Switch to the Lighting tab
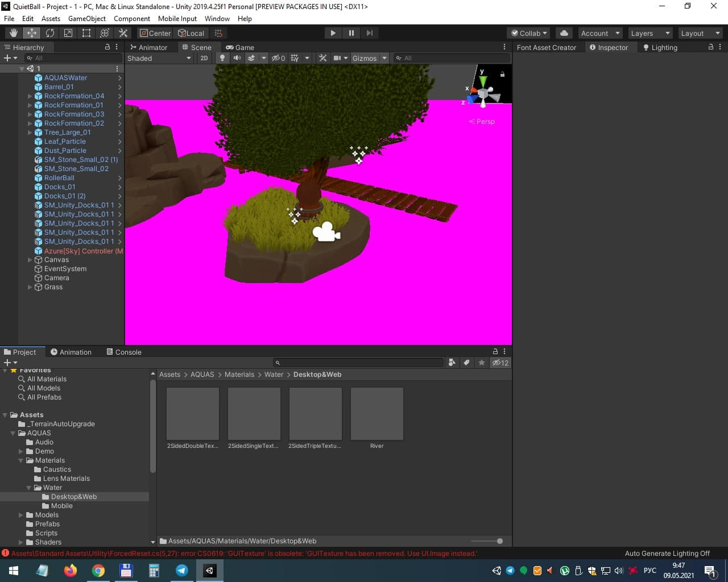The image size is (728, 582). pos(660,47)
